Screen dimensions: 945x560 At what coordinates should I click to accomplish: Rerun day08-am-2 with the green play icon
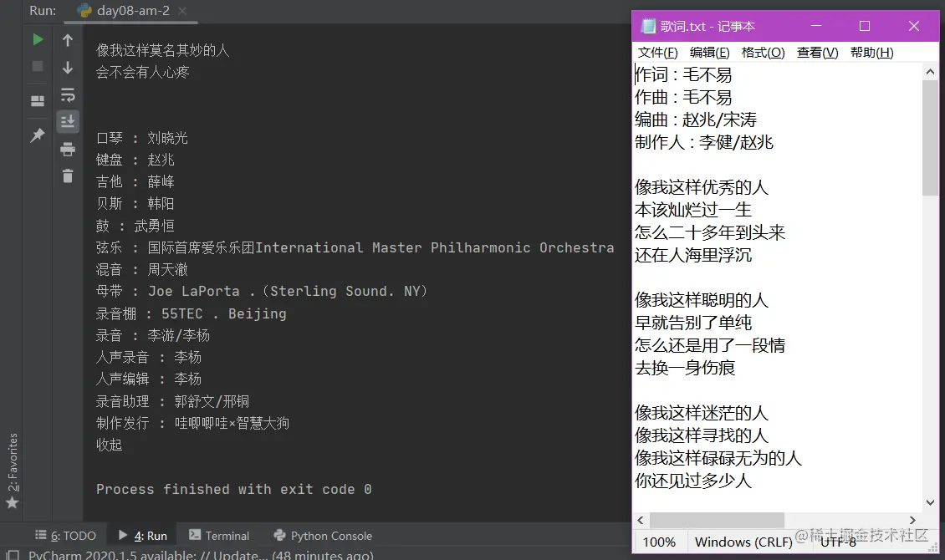38,40
